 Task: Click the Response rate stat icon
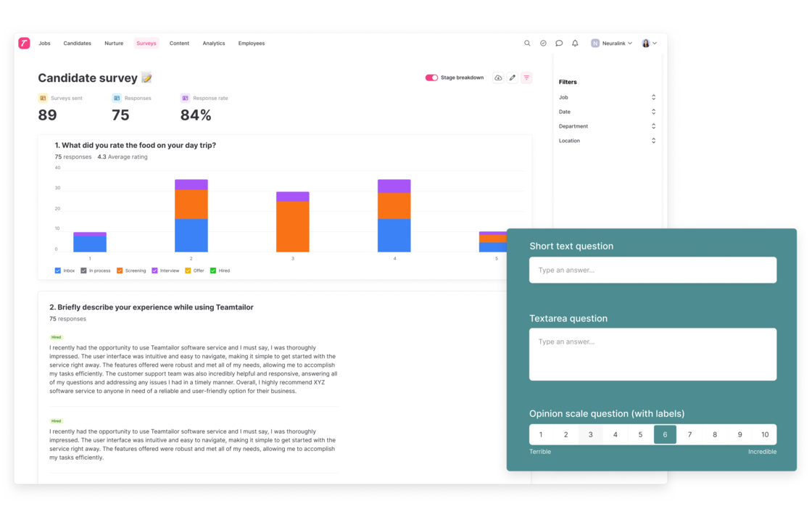point(185,98)
